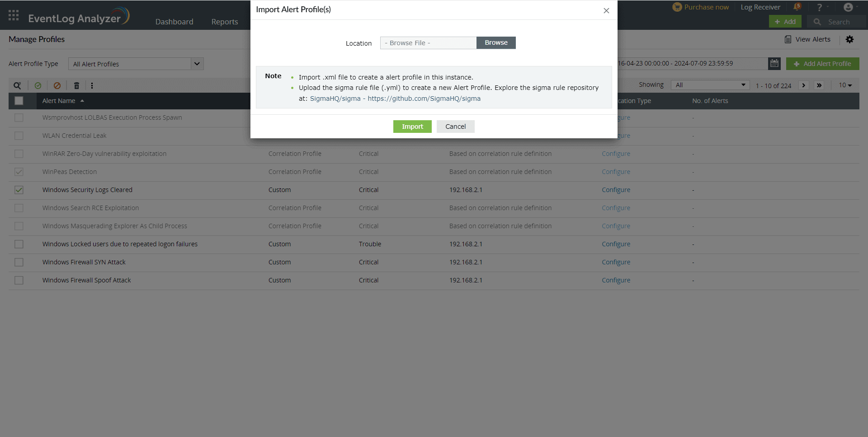This screenshot has height=437, width=868.
Task: Open the calendar date range picker
Action: point(774,64)
